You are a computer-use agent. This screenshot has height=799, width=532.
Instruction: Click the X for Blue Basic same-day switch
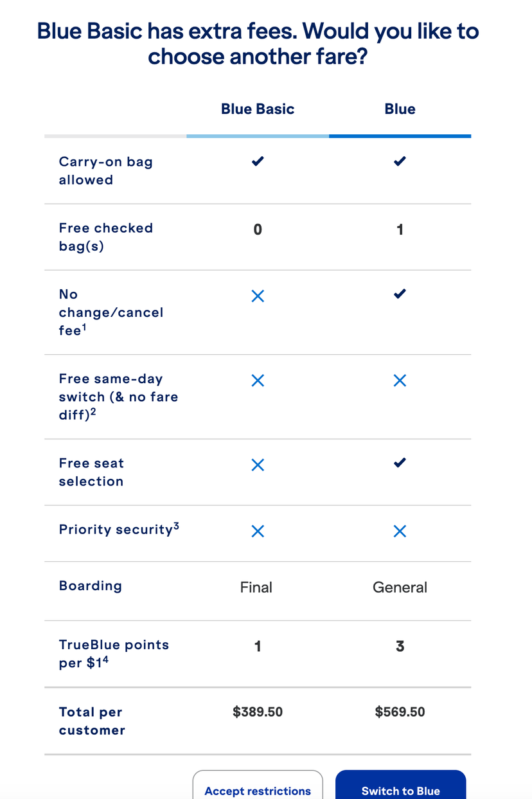pos(257,380)
